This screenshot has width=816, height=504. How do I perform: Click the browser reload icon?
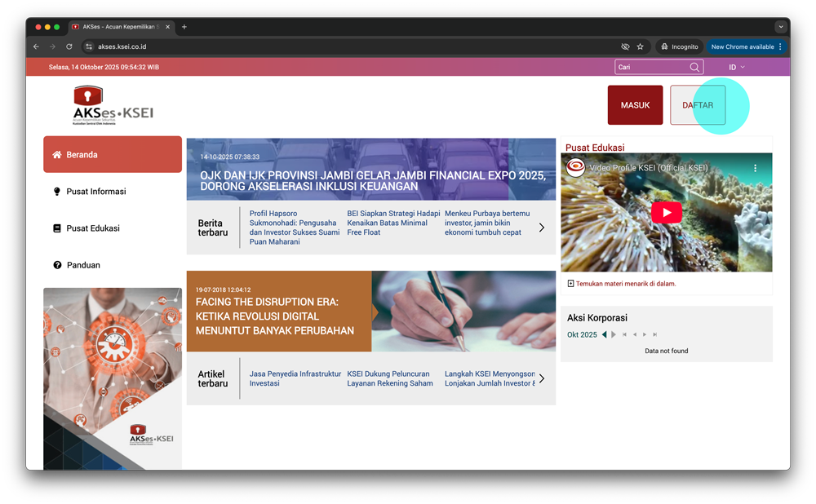click(x=69, y=46)
